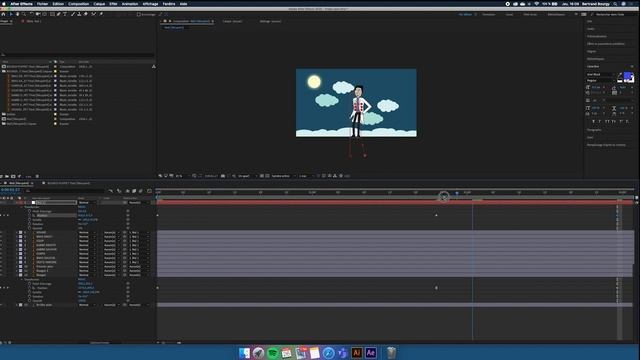This screenshot has height=360, width=640.
Task: Open Finder from the Dock
Action: (x=244, y=353)
